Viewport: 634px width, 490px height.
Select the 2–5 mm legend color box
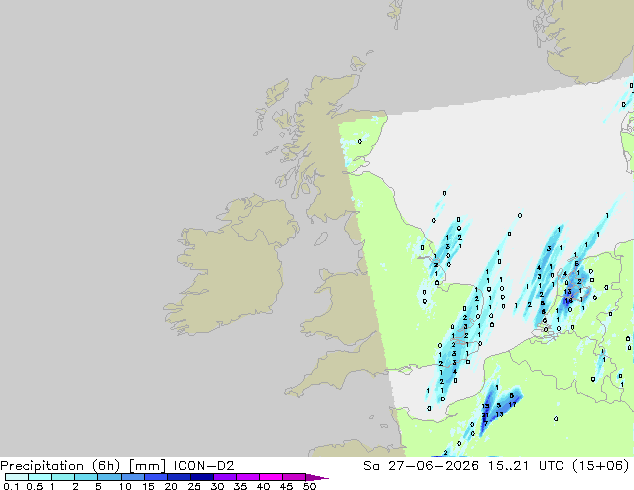click(x=86, y=477)
